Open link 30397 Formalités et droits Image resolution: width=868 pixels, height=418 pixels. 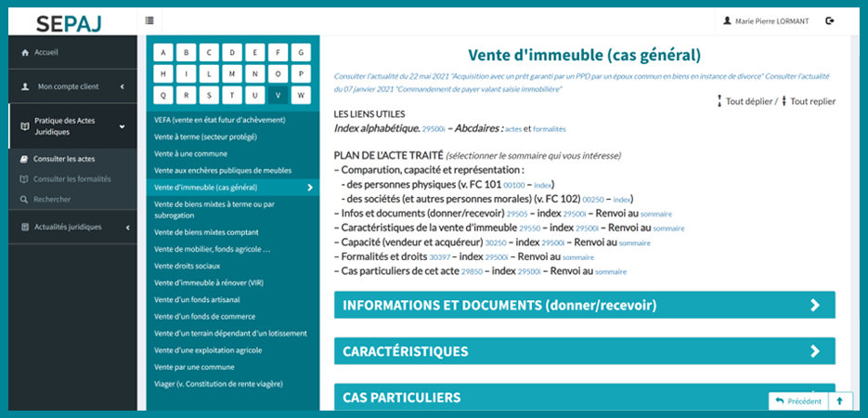point(439,257)
